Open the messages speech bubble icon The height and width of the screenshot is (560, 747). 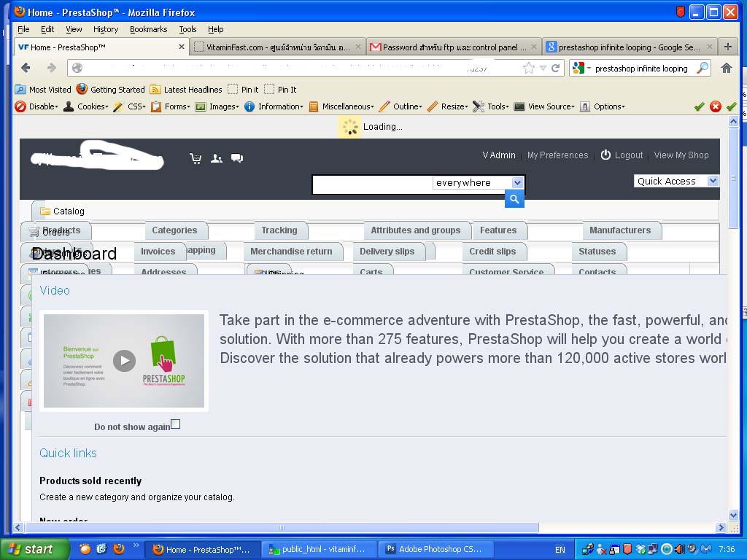click(x=237, y=158)
